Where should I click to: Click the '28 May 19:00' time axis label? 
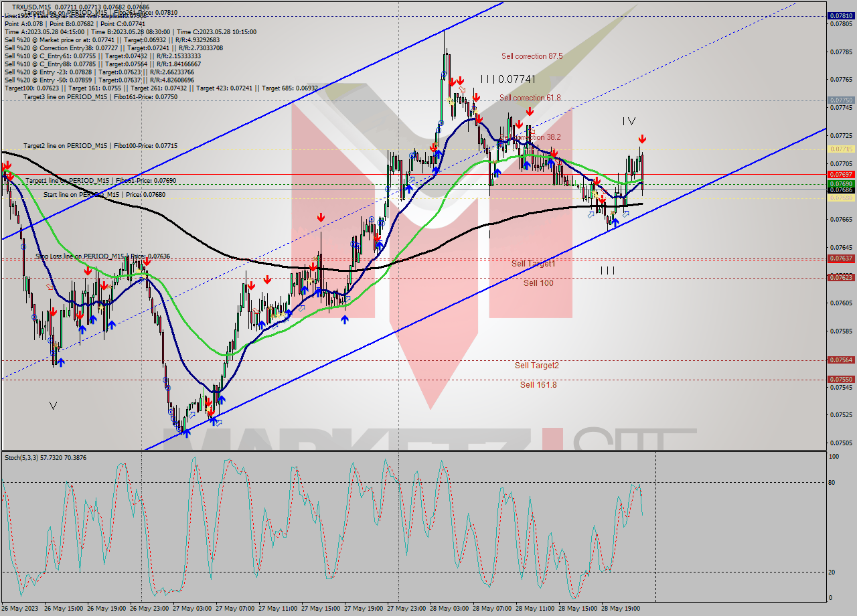621,609
